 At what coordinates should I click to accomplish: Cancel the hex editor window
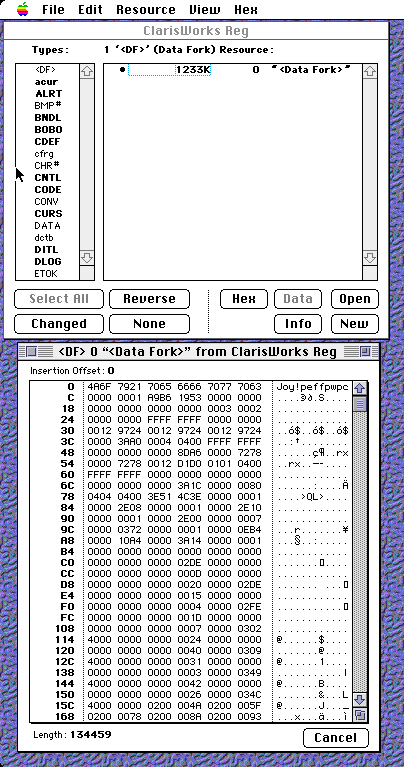point(336,738)
